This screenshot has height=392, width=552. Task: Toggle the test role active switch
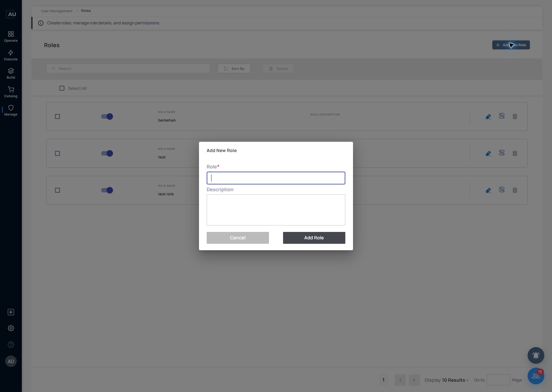coord(107,153)
